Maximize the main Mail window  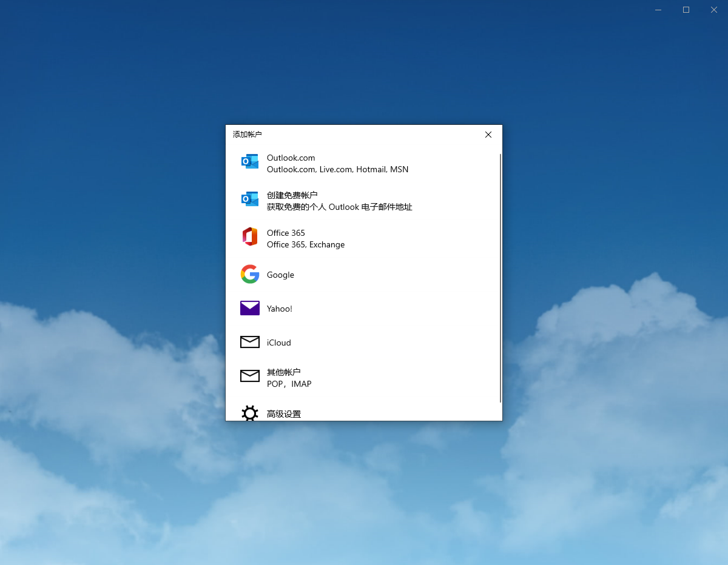(686, 9)
